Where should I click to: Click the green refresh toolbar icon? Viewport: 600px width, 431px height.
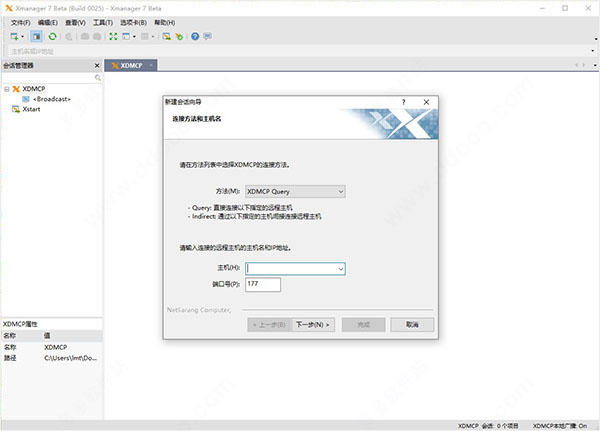click(x=52, y=36)
